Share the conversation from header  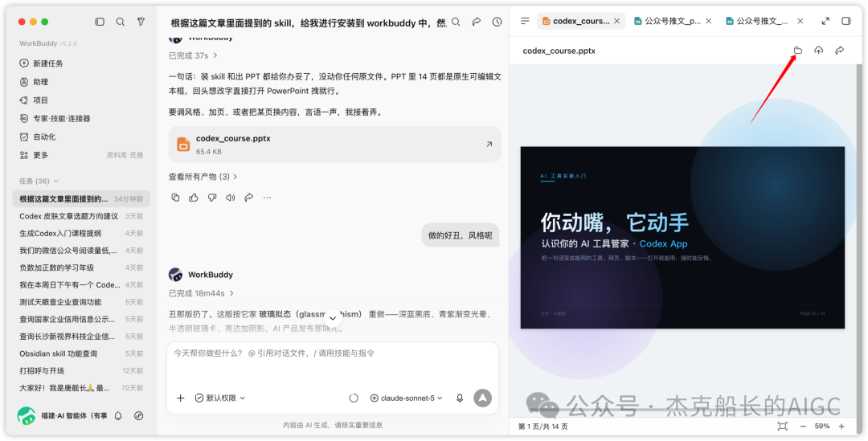coord(476,22)
